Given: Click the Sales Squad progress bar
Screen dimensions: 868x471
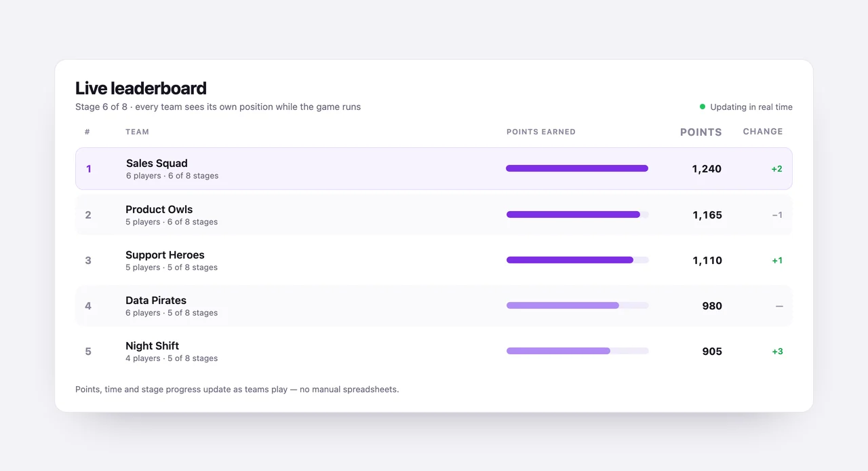Looking at the screenshot, I should coord(577,168).
